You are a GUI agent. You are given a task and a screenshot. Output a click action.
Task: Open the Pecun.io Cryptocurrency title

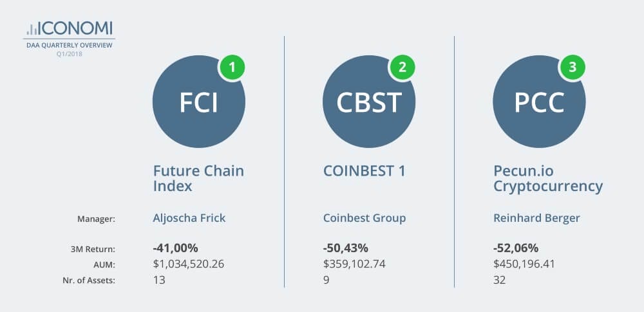tap(548, 179)
